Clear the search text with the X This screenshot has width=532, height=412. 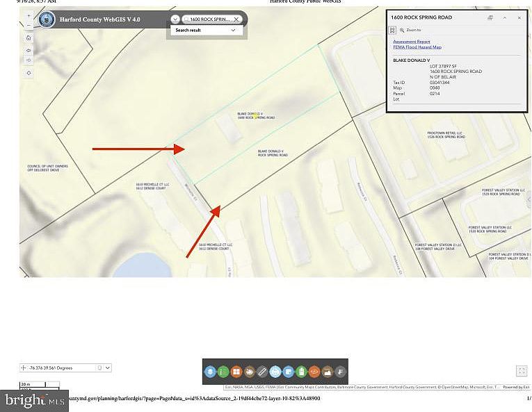(236, 19)
